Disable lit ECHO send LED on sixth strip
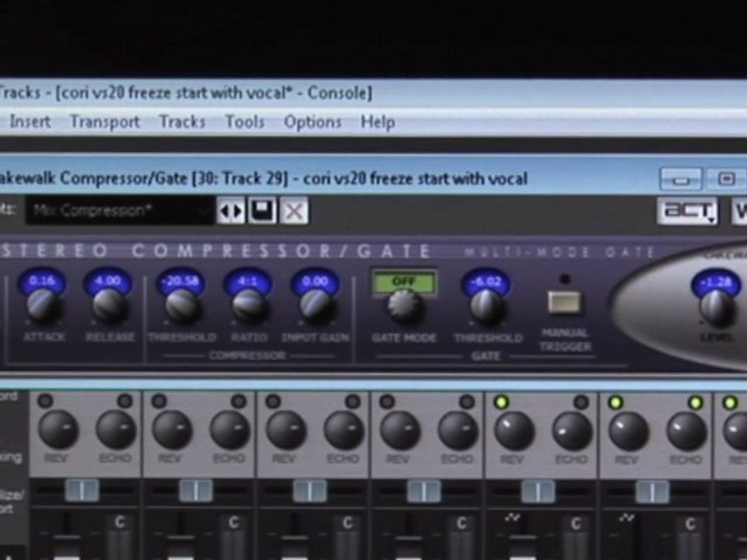 pos(695,403)
